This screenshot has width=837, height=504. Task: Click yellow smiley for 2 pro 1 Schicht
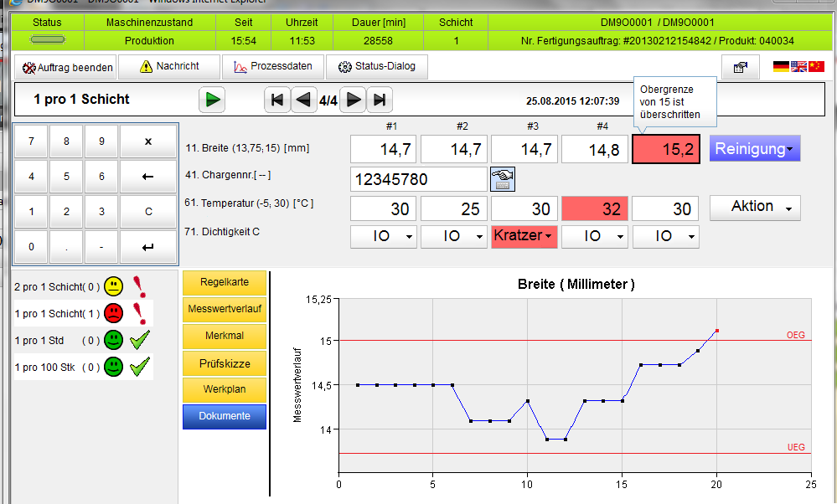[113, 286]
